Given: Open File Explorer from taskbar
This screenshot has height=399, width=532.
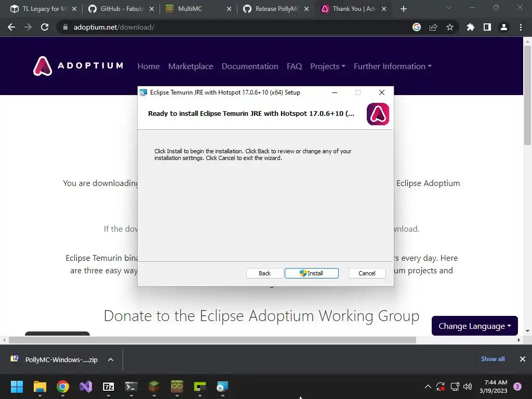Looking at the screenshot, I should [x=39, y=387].
